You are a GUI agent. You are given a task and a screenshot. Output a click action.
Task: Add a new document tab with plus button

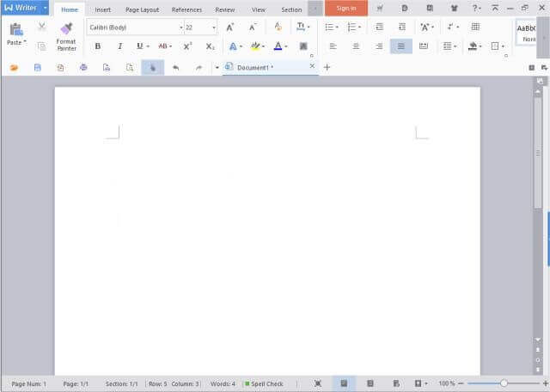pos(327,67)
